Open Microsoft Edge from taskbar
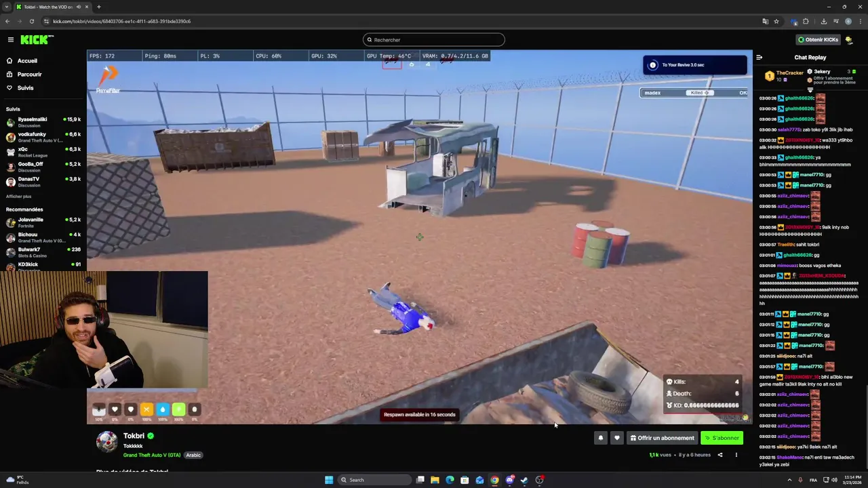This screenshot has height=488, width=868. tap(450, 480)
